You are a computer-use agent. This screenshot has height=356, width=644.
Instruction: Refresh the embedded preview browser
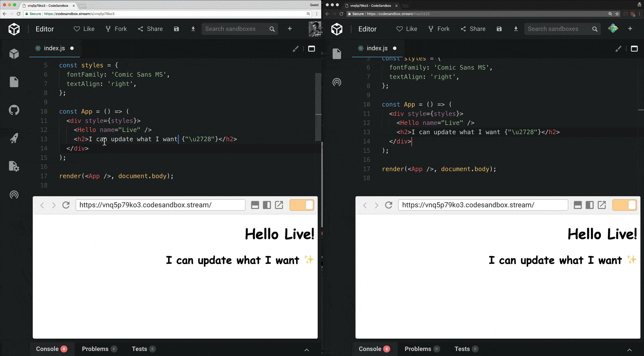(x=66, y=205)
